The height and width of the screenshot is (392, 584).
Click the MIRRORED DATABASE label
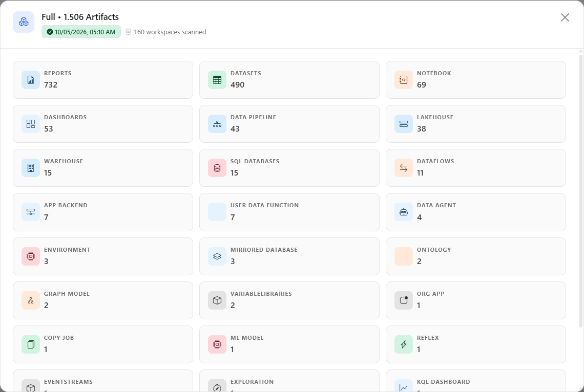tap(264, 250)
